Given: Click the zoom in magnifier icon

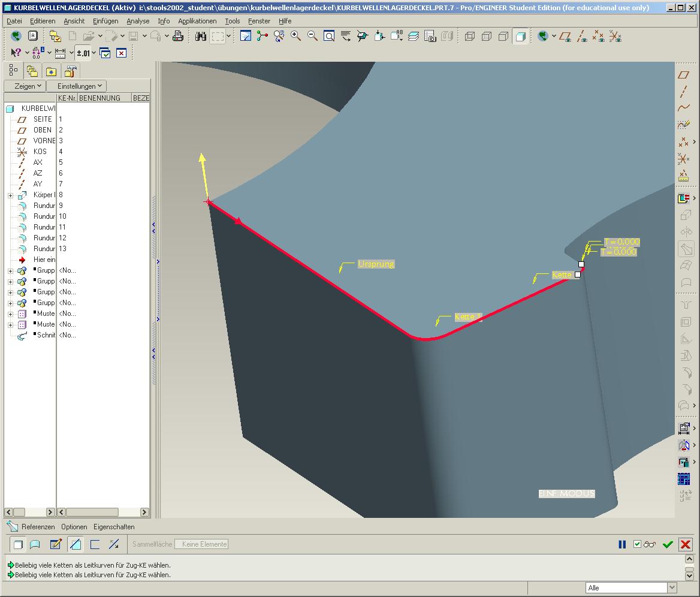Looking at the screenshot, I should (x=295, y=36).
